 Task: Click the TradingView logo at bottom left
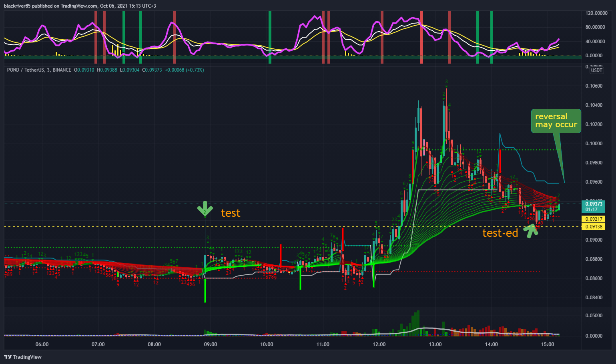point(23,357)
